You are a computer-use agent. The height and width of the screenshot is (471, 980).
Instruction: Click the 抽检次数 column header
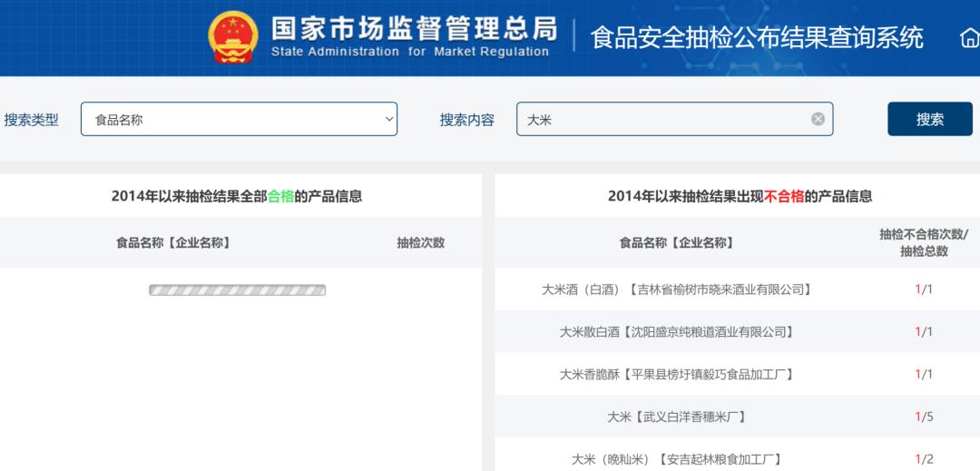click(x=420, y=242)
